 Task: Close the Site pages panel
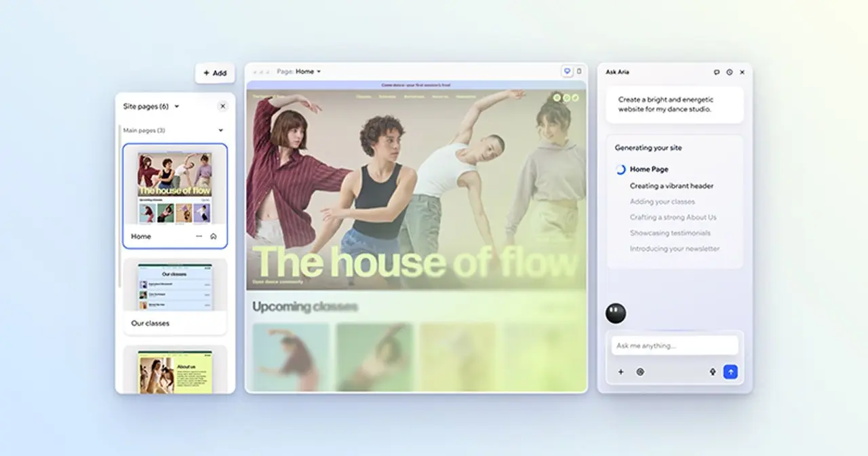click(222, 107)
